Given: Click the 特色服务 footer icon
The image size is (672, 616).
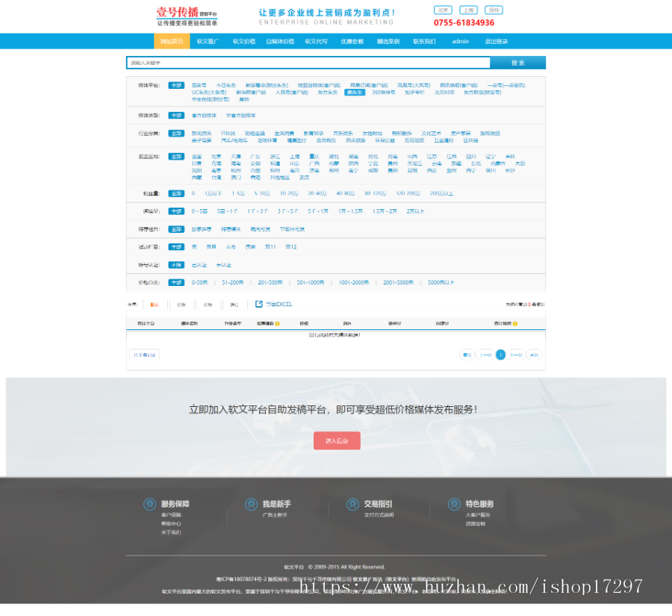Looking at the screenshot, I should pos(454,504).
